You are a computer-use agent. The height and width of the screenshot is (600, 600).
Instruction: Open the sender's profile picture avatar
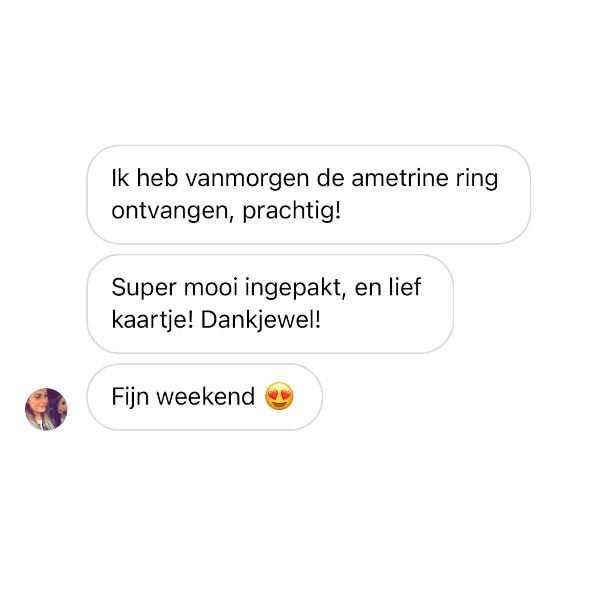(46, 409)
